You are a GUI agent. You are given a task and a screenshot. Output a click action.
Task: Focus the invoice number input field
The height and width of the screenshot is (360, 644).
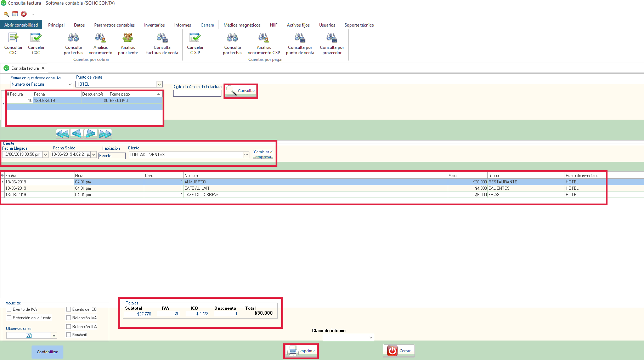click(197, 93)
